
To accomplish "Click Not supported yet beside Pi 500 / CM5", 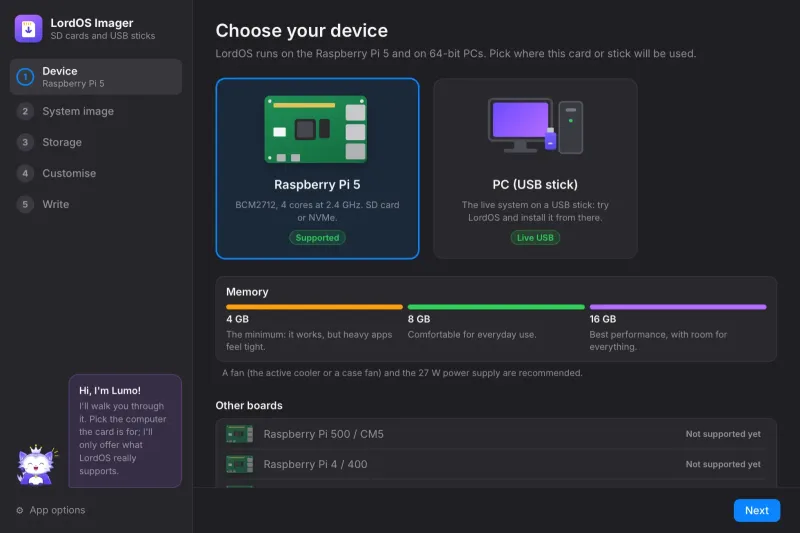I will click(723, 434).
